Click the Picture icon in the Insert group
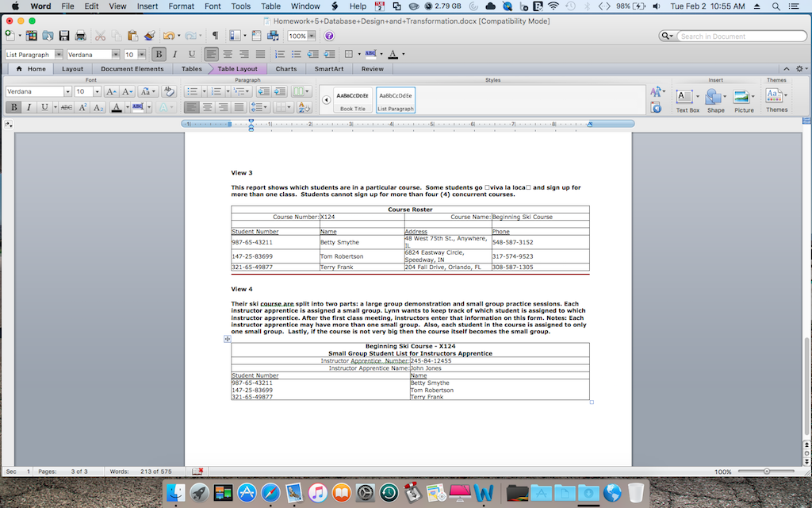 click(743, 99)
